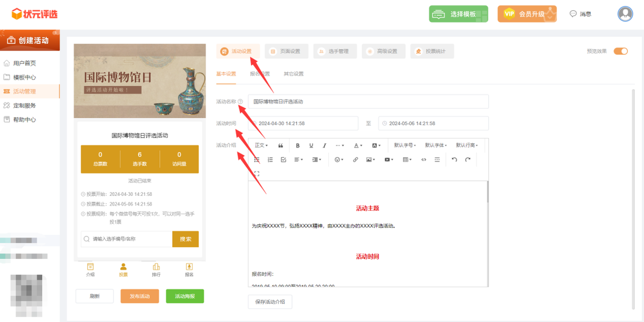Toggle the 预览效果 switch
Screen dimensions: 644x322
620,52
